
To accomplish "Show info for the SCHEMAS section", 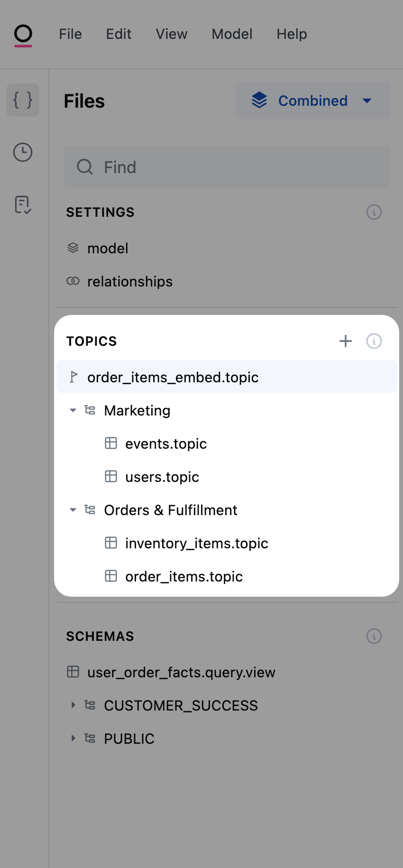I will (374, 636).
